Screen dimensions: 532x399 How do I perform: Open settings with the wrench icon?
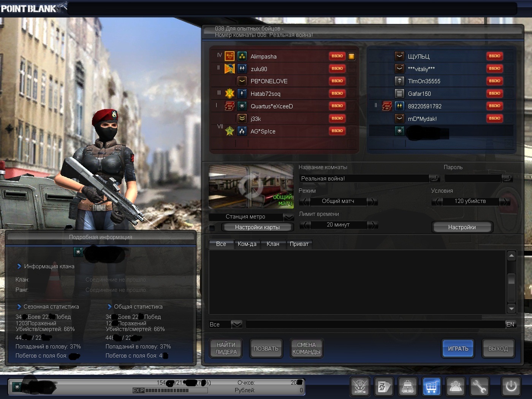[479, 387]
